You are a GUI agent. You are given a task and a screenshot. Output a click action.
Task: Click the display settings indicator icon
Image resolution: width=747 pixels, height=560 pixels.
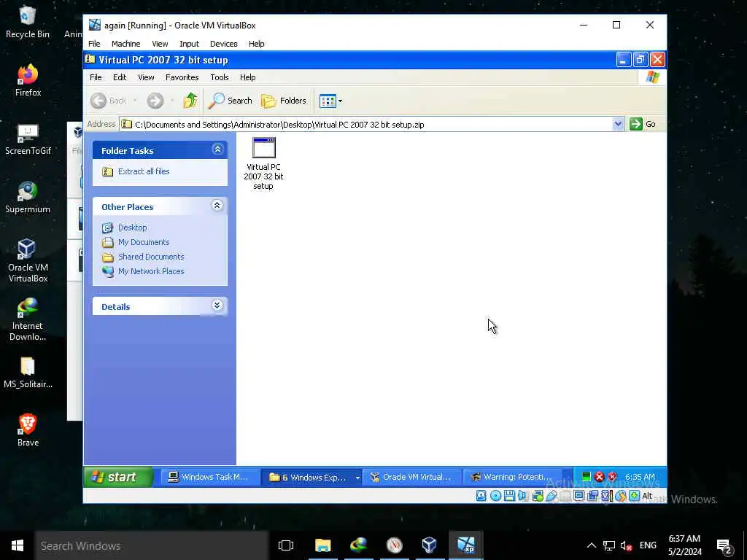pyautogui.click(x=578, y=496)
